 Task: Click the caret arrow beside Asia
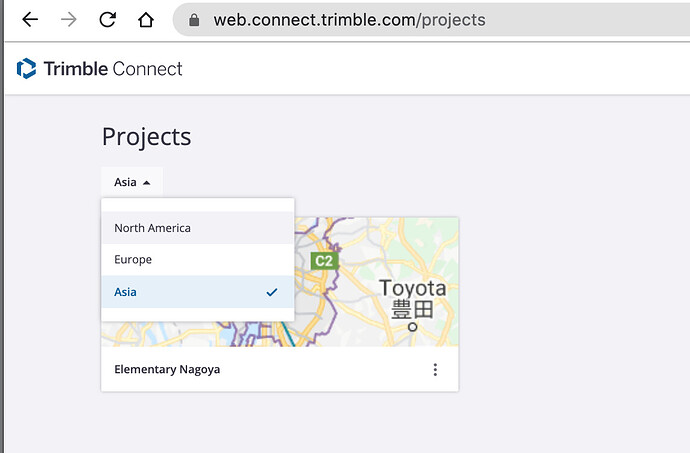[147, 183]
